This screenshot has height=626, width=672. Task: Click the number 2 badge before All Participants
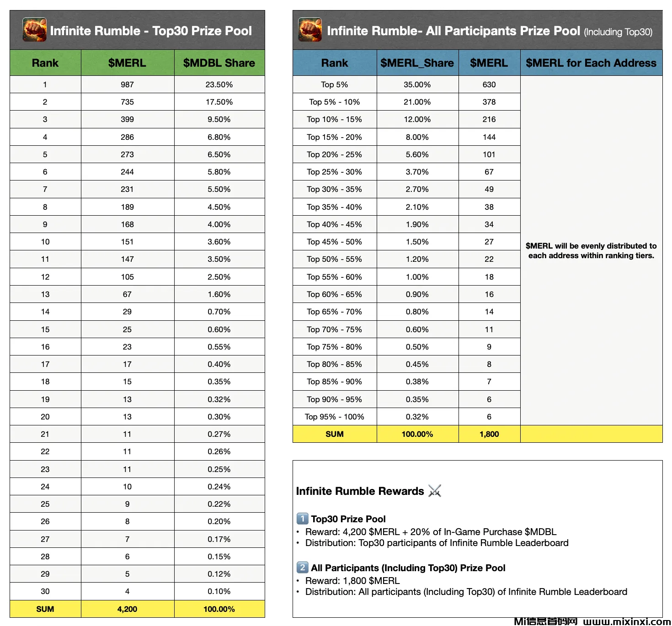coord(302,568)
